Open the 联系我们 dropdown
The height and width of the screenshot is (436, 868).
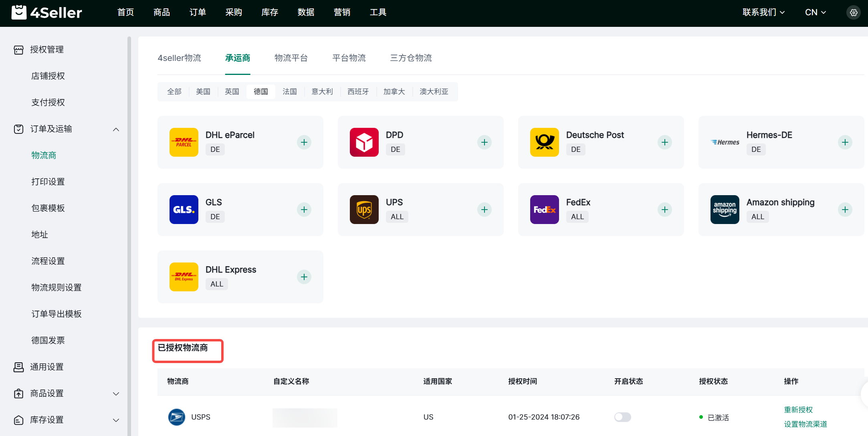[x=763, y=12]
